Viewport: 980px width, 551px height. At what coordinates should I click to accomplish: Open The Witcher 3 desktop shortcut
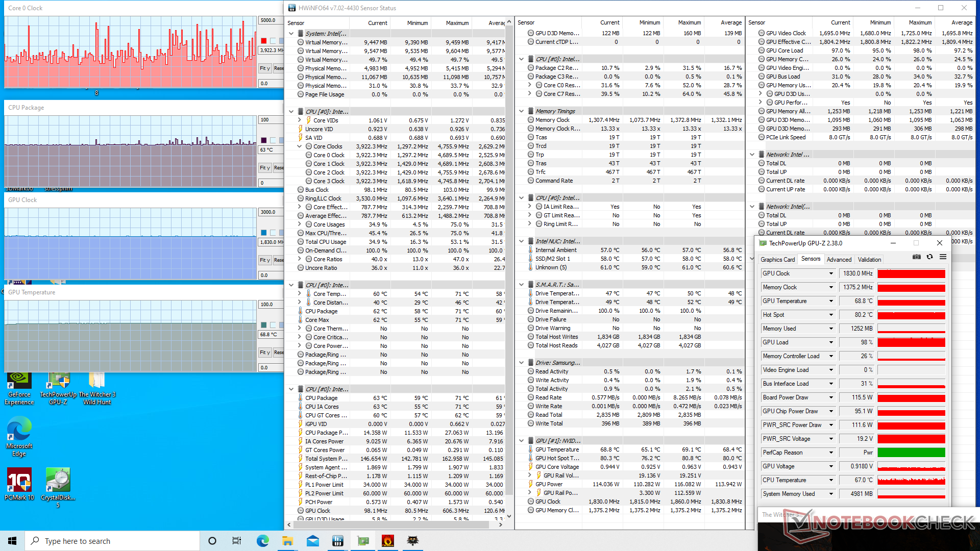[97, 388]
